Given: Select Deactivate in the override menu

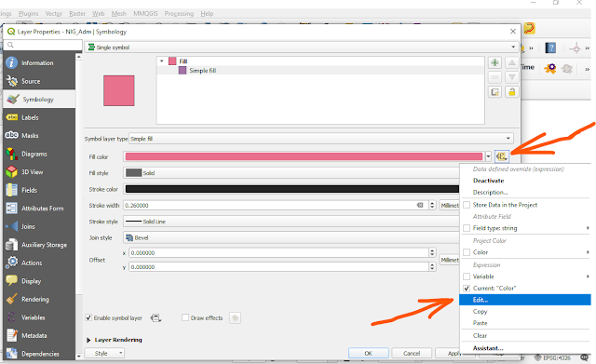Looking at the screenshot, I should point(488,181).
